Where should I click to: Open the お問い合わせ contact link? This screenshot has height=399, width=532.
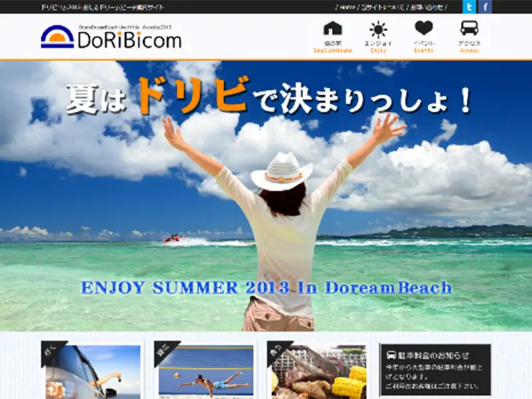[x=427, y=7]
